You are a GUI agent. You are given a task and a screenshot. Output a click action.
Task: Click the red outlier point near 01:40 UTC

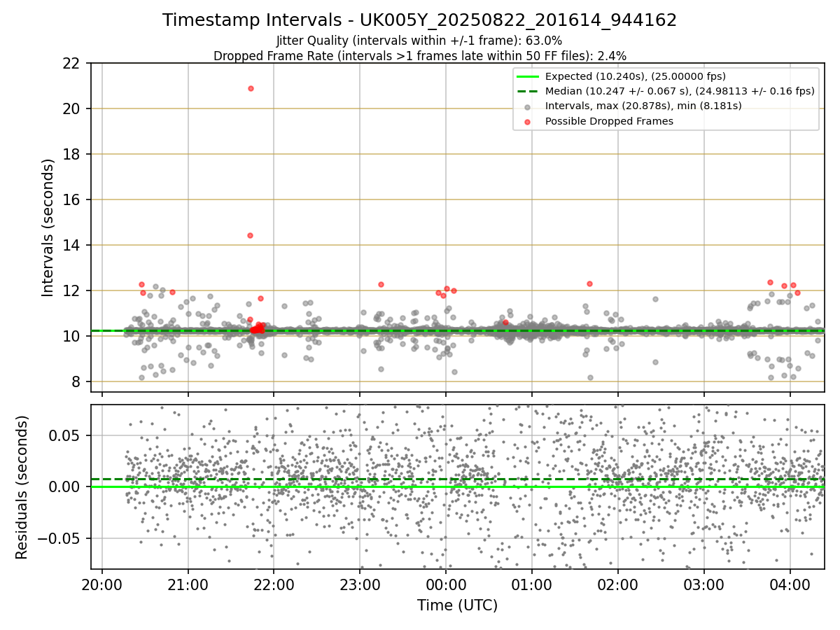(x=589, y=283)
